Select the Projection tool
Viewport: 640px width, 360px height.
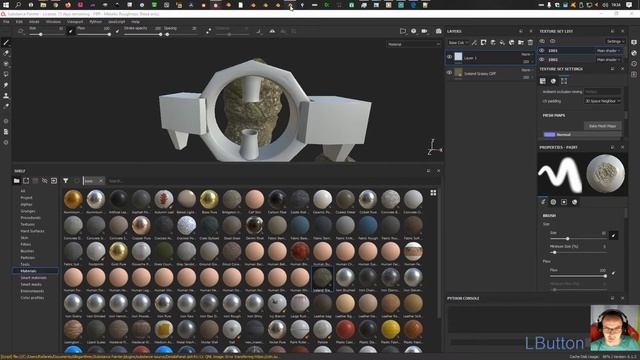[6, 64]
